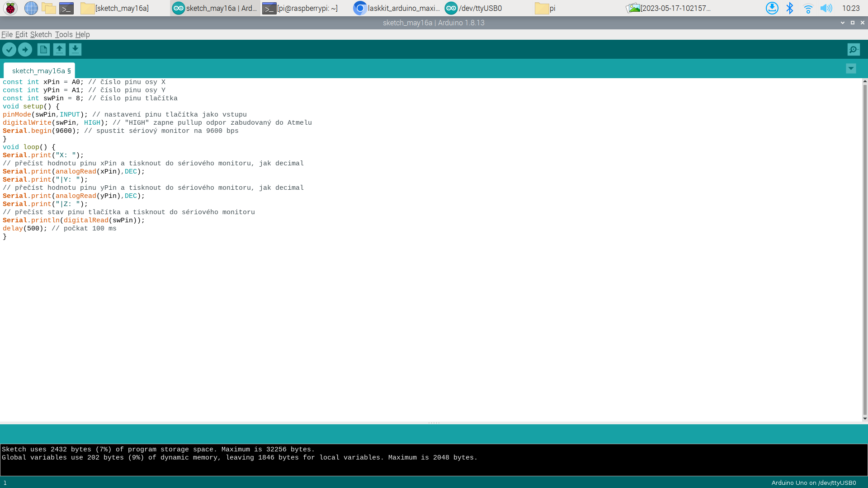Click 'Serial.print(analogRead(yPin),DEC);' line
The height and width of the screenshot is (488, 868).
click(74, 196)
